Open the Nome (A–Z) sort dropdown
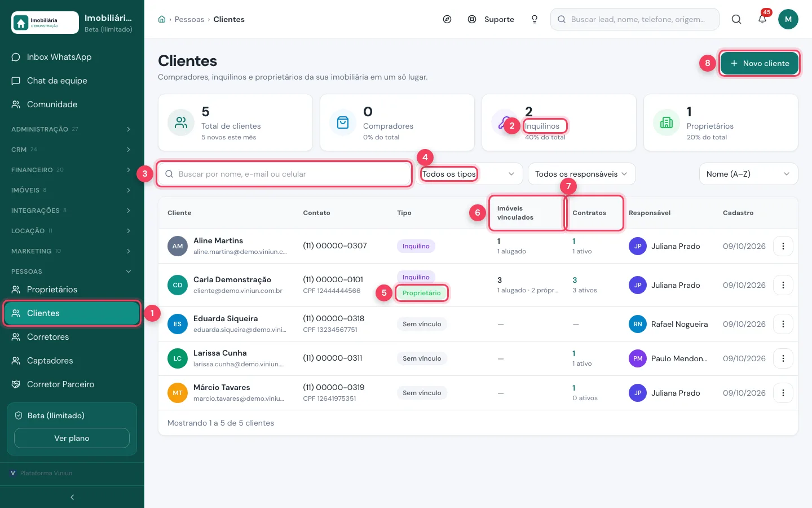 748,174
